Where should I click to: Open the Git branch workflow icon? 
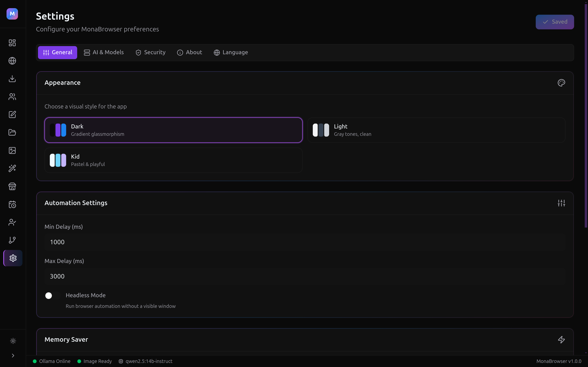(12, 240)
